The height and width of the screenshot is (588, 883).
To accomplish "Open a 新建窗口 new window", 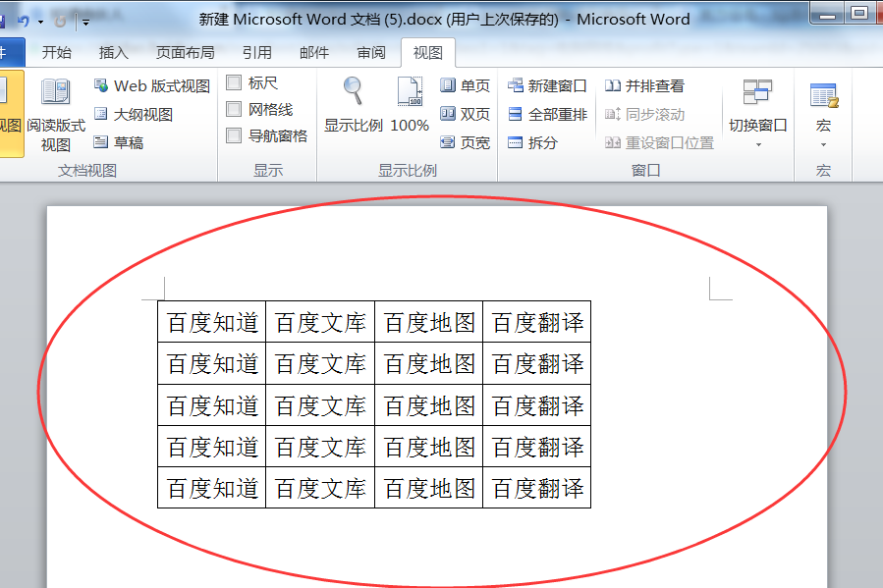I will pyautogui.click(x=547, y=85).
